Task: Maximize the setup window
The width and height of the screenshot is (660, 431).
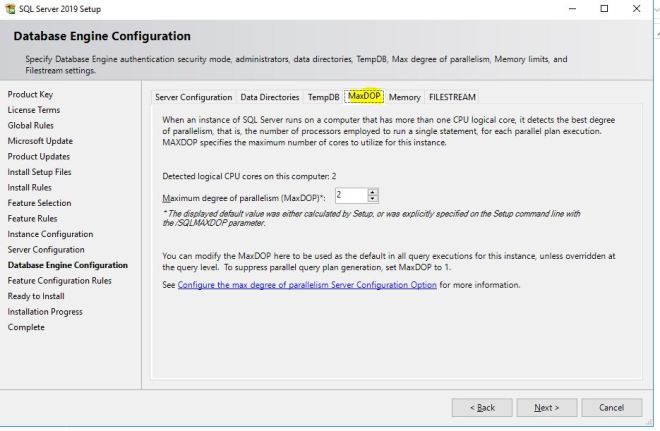Action: [x=604, y=8]
